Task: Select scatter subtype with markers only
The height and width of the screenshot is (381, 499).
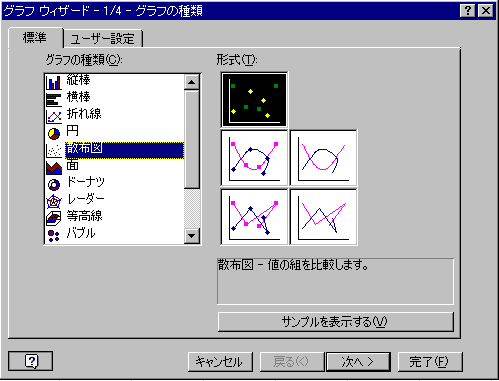Action: pyautogui.click(x=254, y=100)
